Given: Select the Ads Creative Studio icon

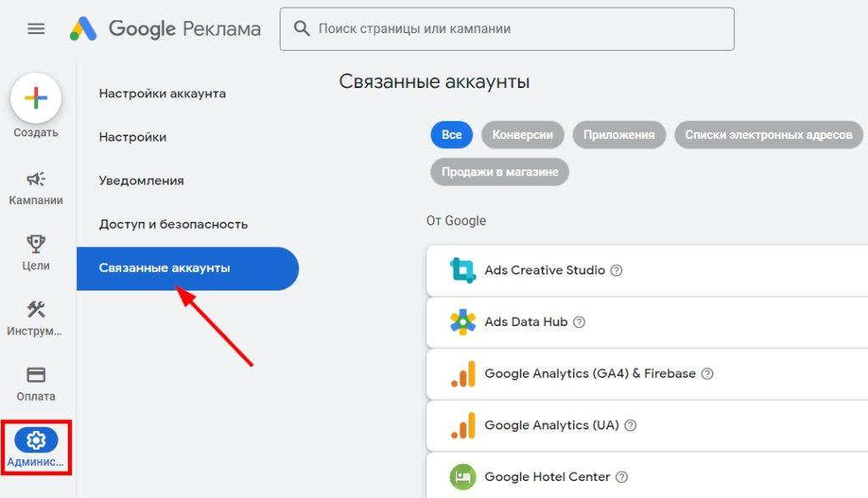Looking at the screenshot, I should click(x=462, y=269).
